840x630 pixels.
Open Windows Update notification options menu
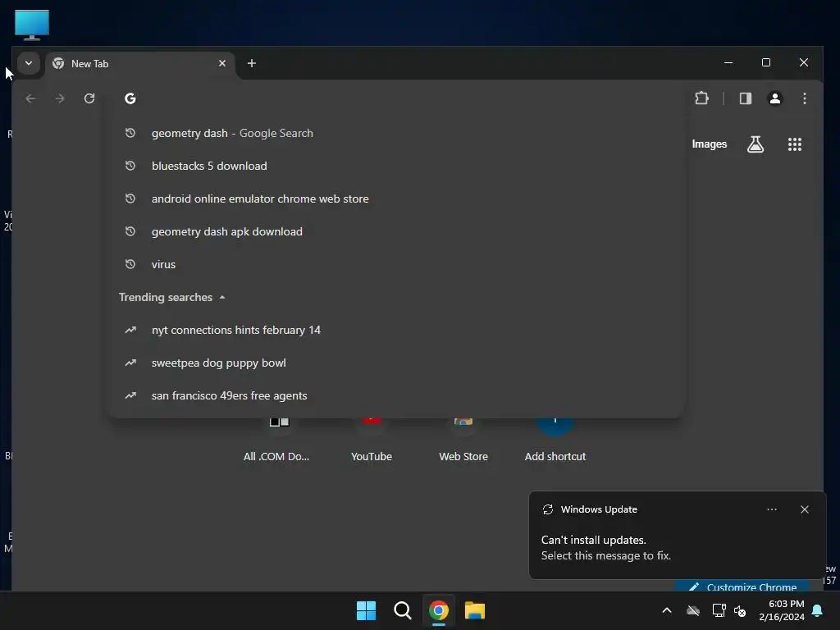[x=772, y=509]
